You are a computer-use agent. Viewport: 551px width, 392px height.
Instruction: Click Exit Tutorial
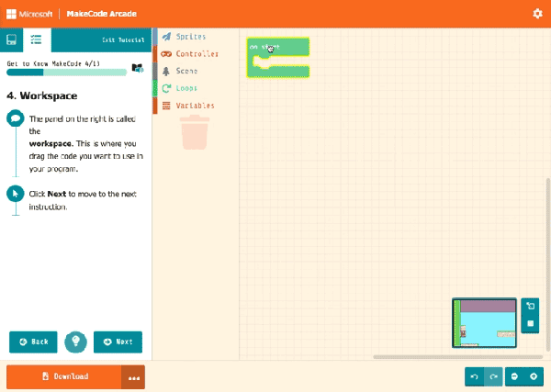click(123, 40)
